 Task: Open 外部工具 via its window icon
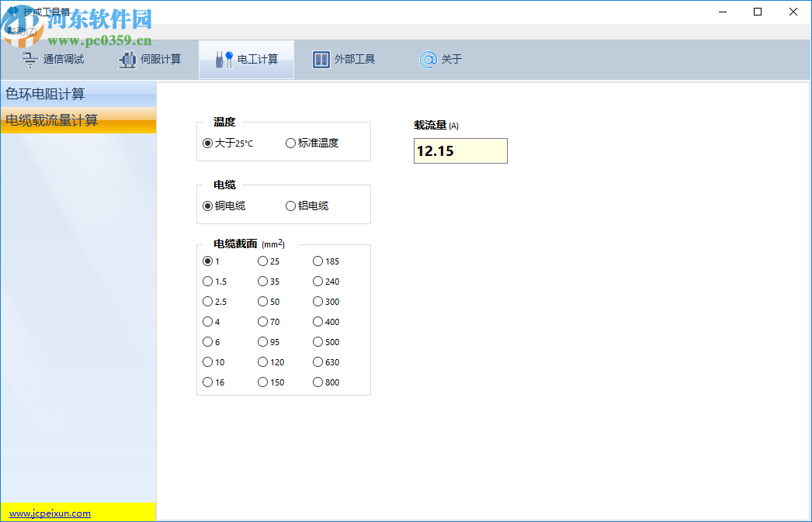coord(322,59)
